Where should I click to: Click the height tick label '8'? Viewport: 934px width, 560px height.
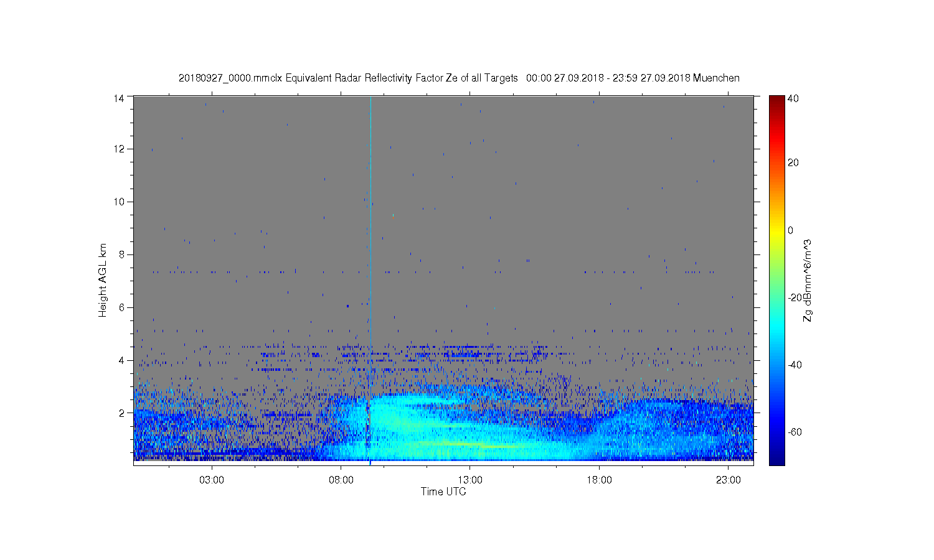click(122, 254)
